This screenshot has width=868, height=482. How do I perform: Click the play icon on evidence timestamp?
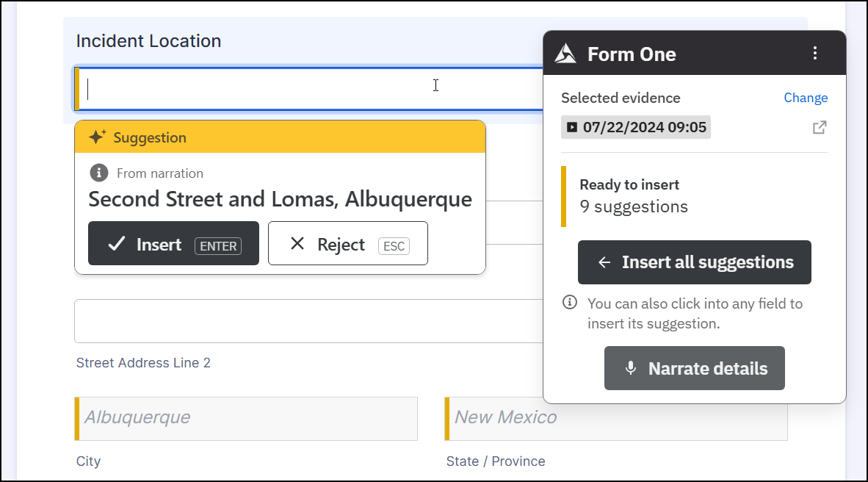pyautogui.click(x=572, y=127)
